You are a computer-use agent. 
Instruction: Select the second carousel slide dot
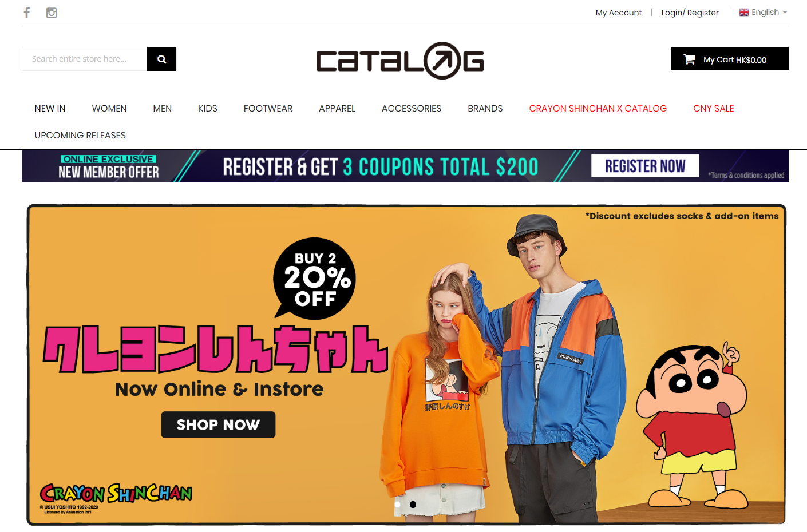[413, 505]
